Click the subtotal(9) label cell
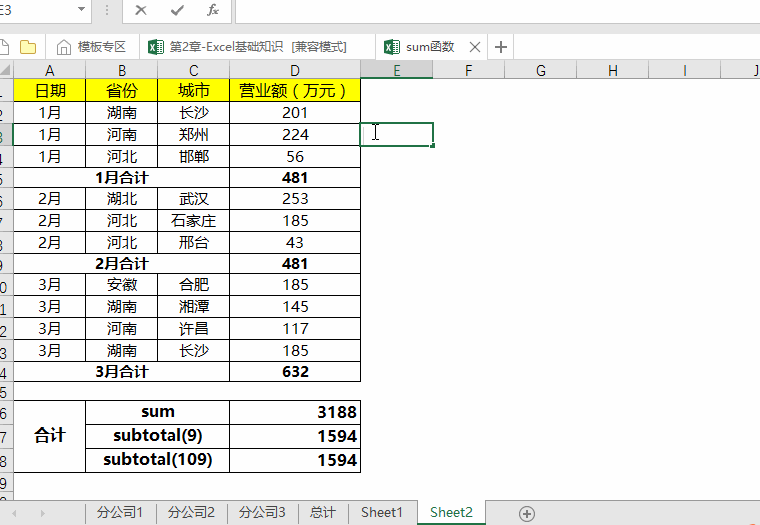Screen dimensions: 760x525 point(158,436)
